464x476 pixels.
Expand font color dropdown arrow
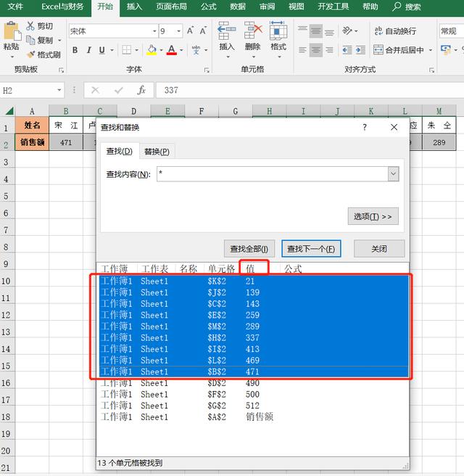pos(181,50)
